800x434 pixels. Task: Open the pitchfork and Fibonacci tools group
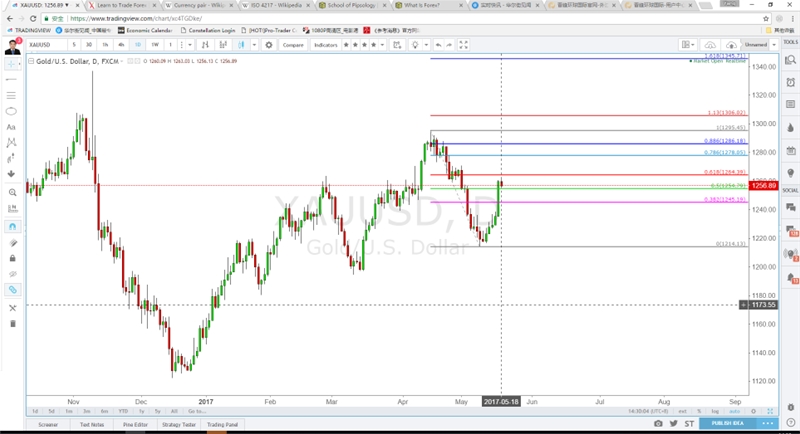11,96
